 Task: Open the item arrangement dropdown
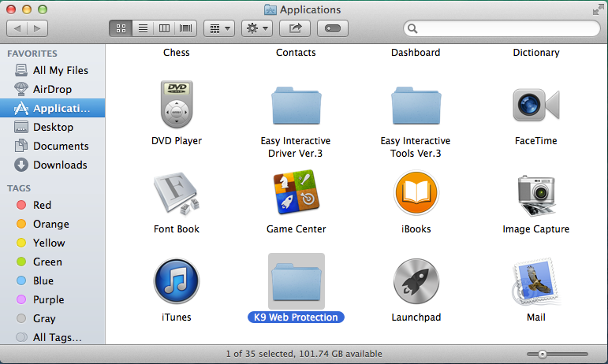[x=219, y=28]
